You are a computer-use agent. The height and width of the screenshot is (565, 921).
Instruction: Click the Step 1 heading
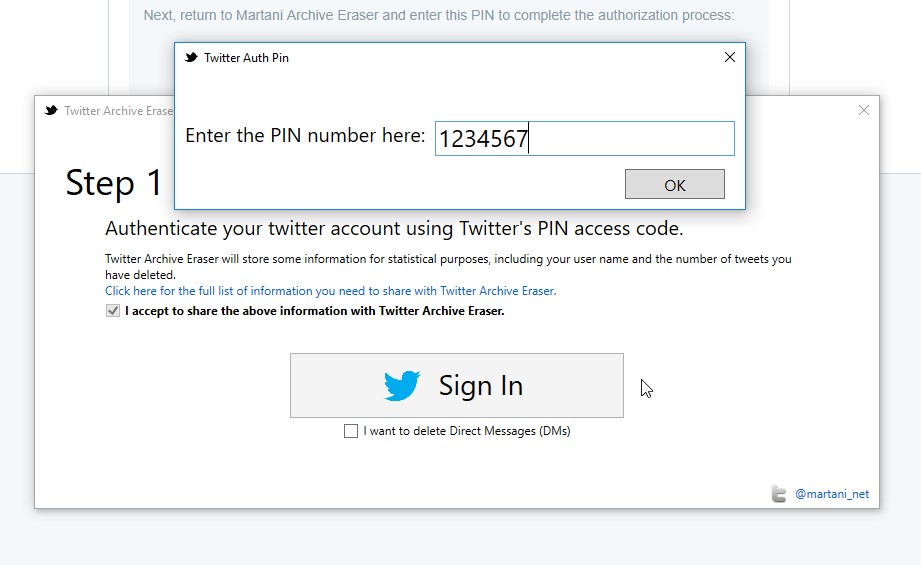click(x=114, y=183)
